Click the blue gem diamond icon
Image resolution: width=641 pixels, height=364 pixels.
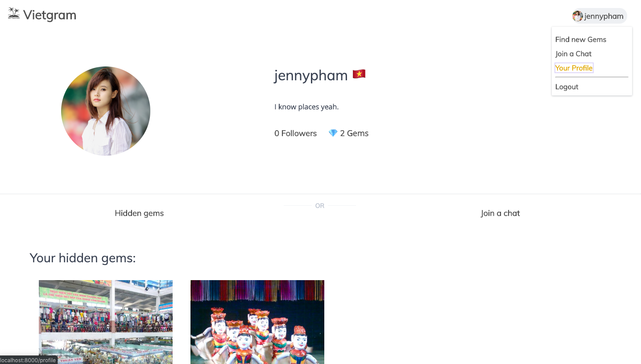click(x=333, y=133)
